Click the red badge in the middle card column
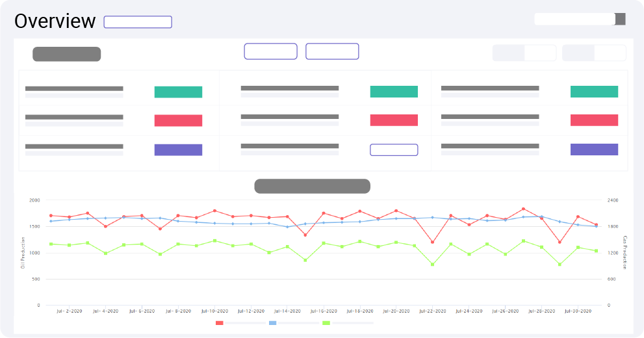 tap(394, 120)
